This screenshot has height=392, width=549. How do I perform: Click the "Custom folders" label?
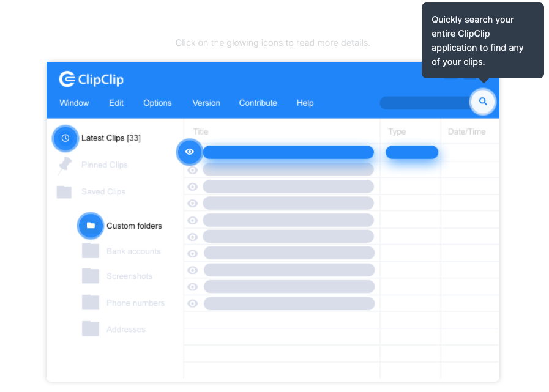tap(134, 226)
